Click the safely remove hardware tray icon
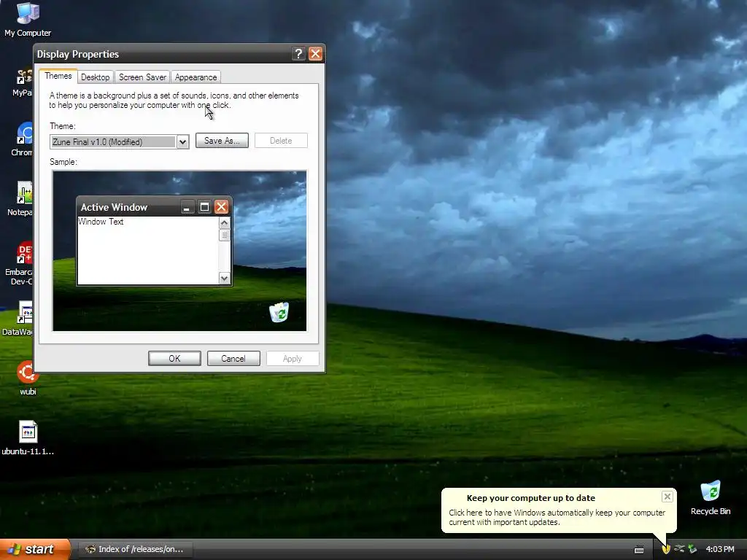Screen dimensions: 747x560 coord(692,549)
